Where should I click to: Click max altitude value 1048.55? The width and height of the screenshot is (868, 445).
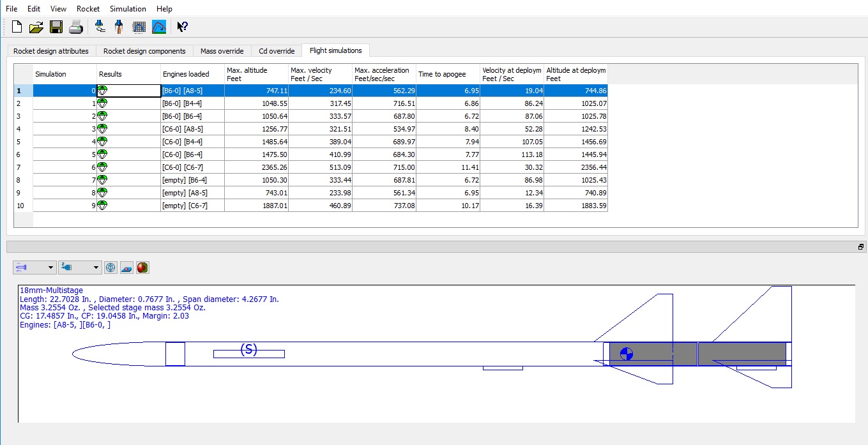coord(256,103)
